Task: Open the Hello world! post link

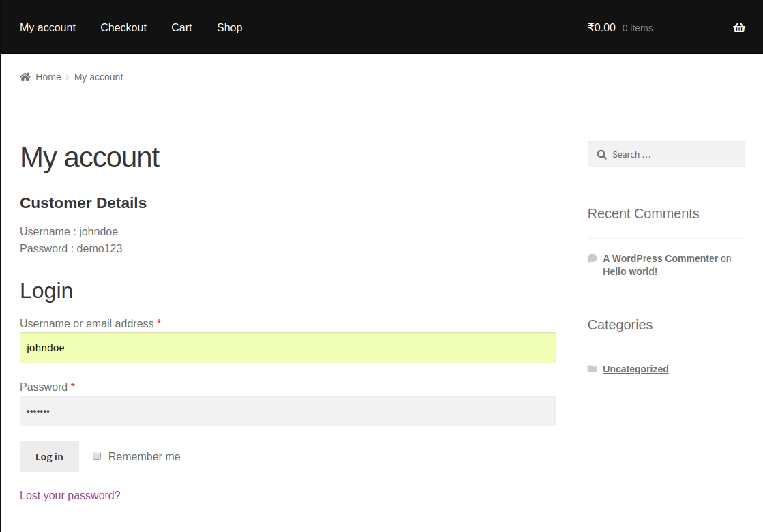Action: pos(630,271)
